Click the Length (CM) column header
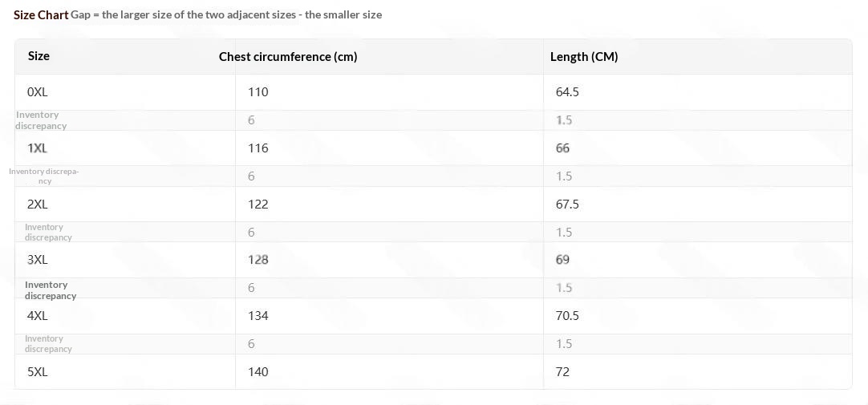The height and width of the screenshot is (405, 868). point(584,56)
